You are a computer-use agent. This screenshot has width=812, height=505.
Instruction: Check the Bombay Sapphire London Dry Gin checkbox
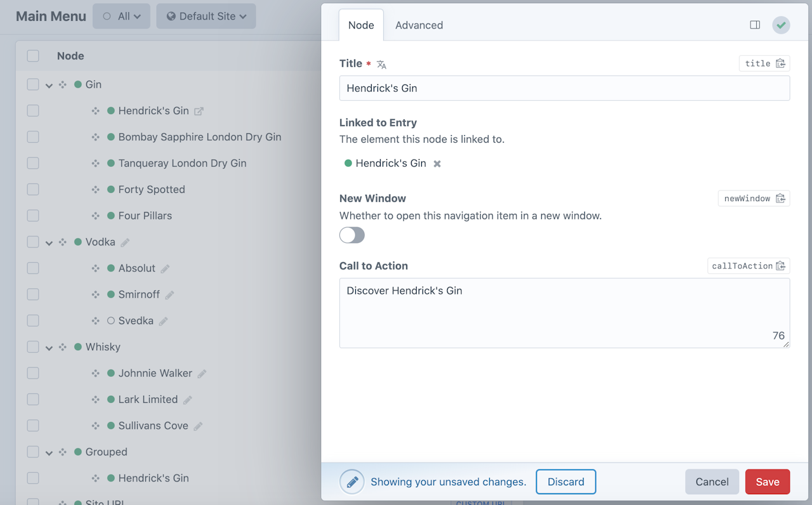[33, 137]
